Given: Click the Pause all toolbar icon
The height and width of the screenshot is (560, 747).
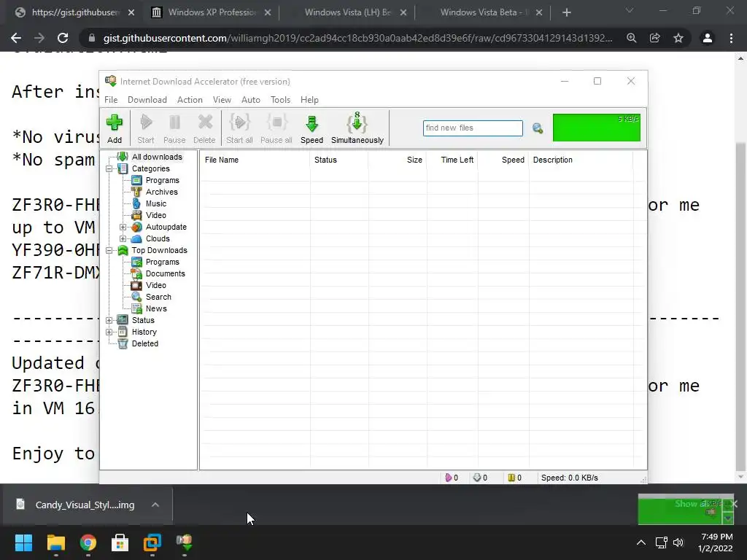Looking at the screenshot, I should point(276,128).
